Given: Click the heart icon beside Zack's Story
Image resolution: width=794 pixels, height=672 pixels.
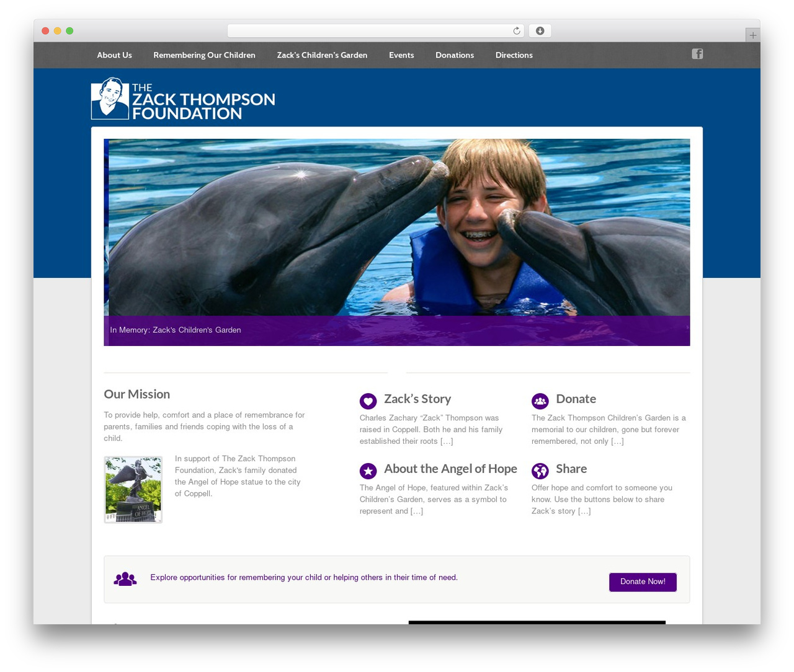Looking at the screenshot, I should point(368,401).
